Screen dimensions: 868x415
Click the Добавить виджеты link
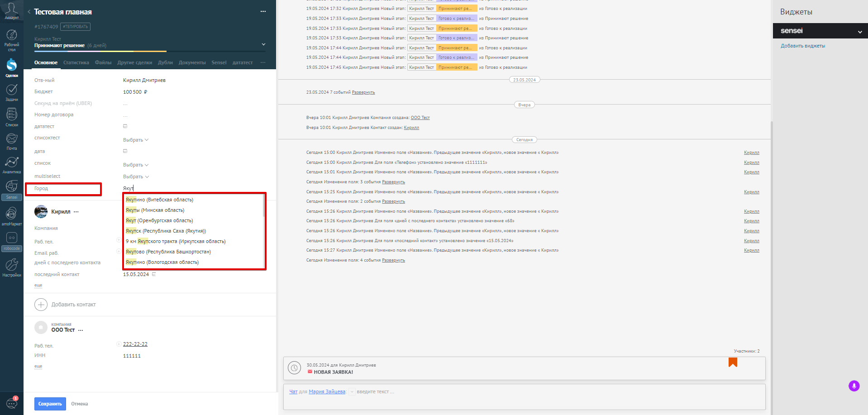803,46
